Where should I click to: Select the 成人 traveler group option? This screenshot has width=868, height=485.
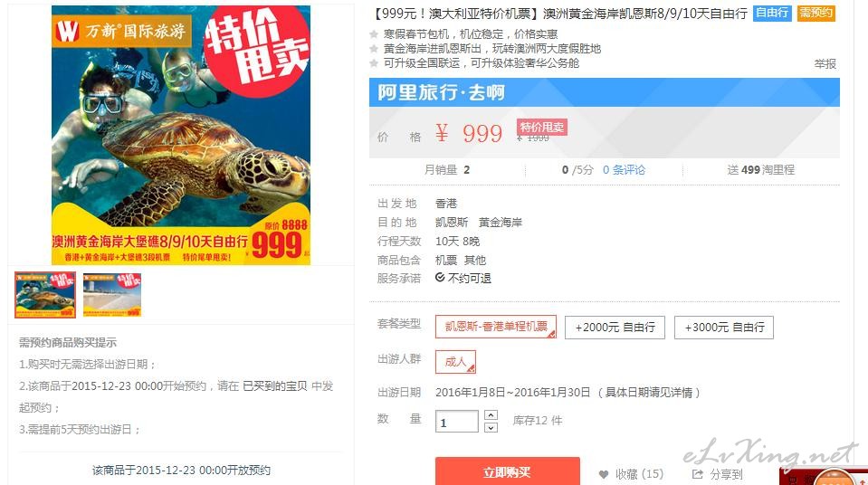click(x=455, y=362)
